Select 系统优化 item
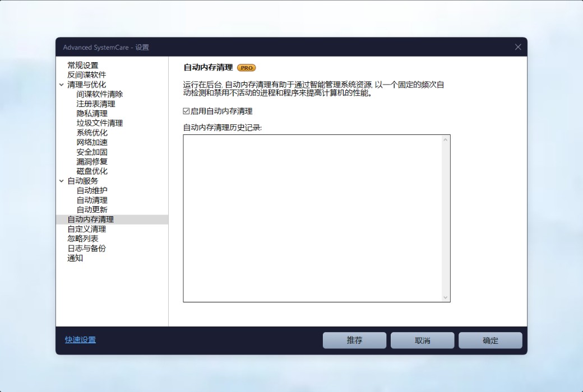 [92, 133]
